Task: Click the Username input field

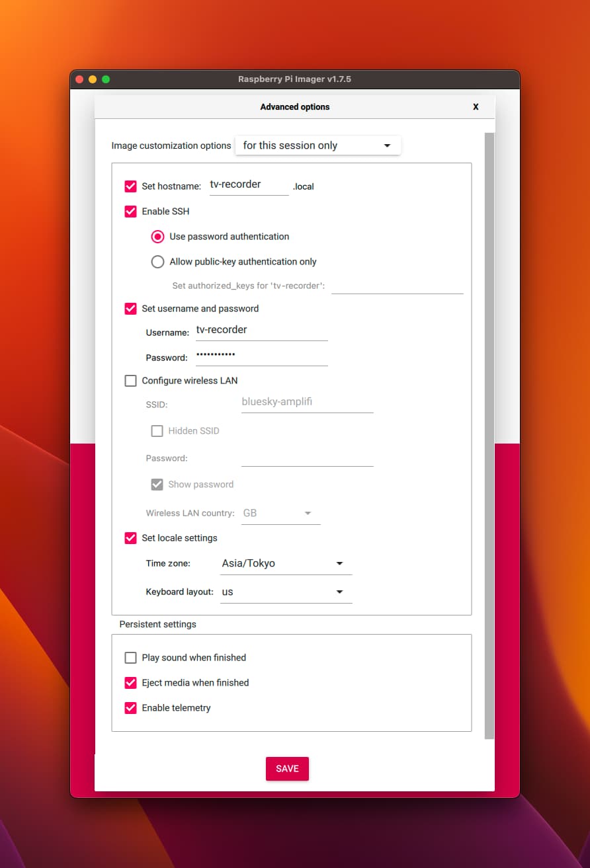Action: (261, 331)
